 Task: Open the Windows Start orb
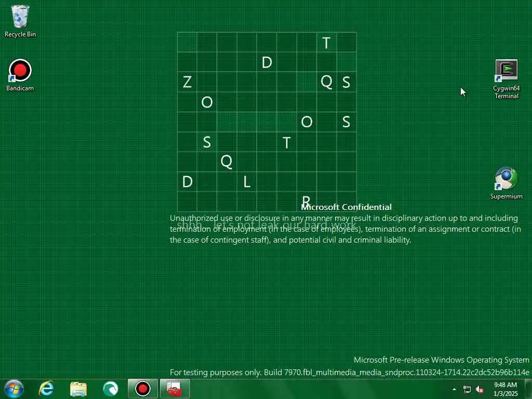(14, 389)
